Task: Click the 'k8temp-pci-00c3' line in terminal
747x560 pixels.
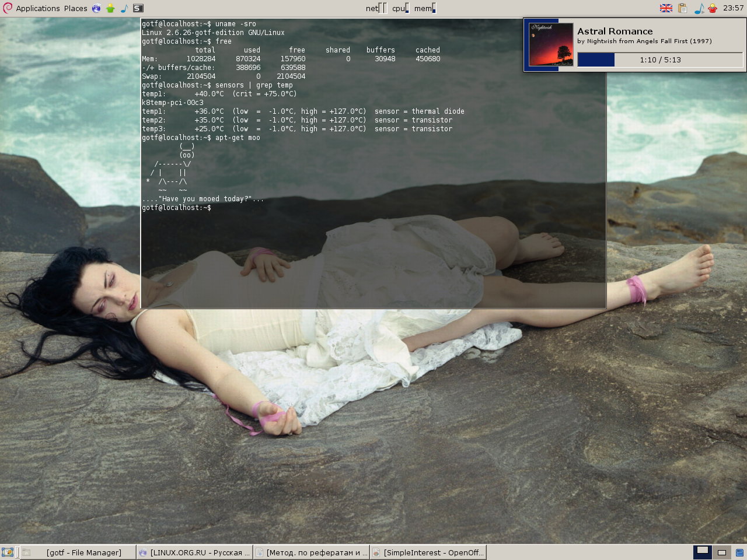Action: [x=173, y=103]
